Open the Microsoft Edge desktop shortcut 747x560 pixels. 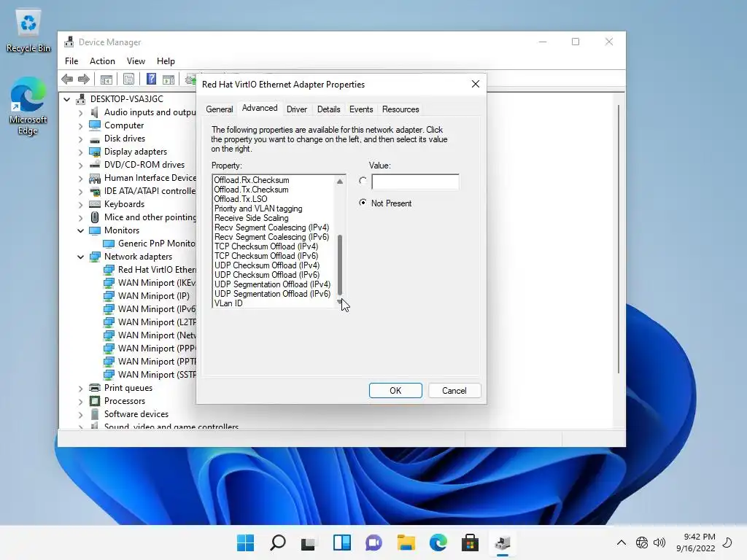click(x=28, y=106)
